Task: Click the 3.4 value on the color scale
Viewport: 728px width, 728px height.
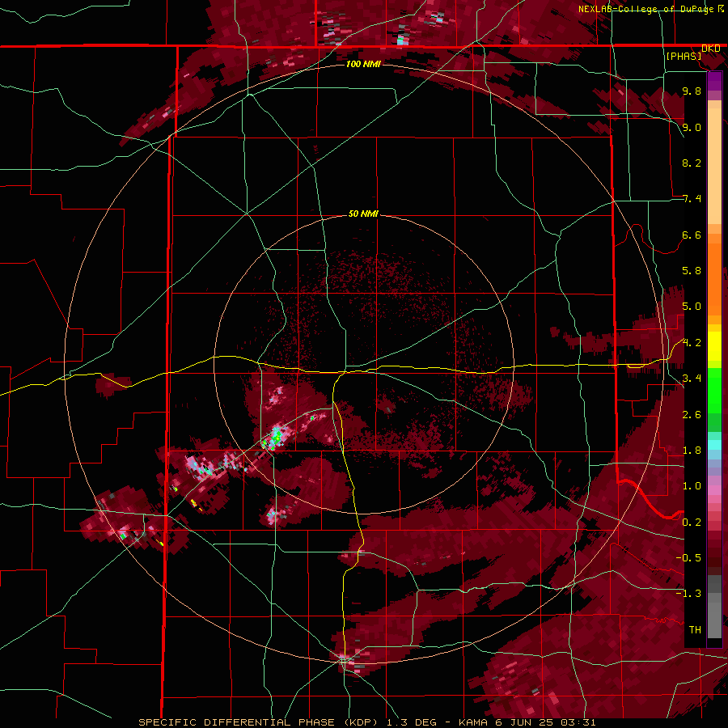Action: coord(692,379)
